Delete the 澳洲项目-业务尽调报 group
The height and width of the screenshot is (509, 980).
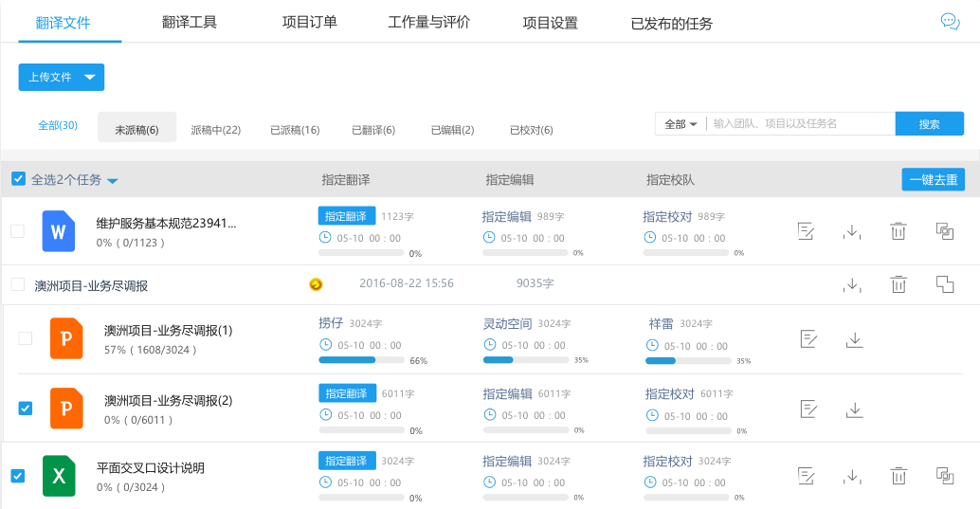tap(898, 283)
